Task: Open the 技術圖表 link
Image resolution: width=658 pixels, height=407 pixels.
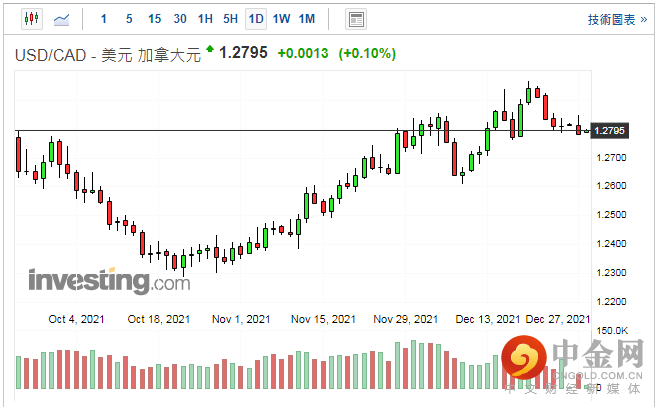Action: point(617,20)
